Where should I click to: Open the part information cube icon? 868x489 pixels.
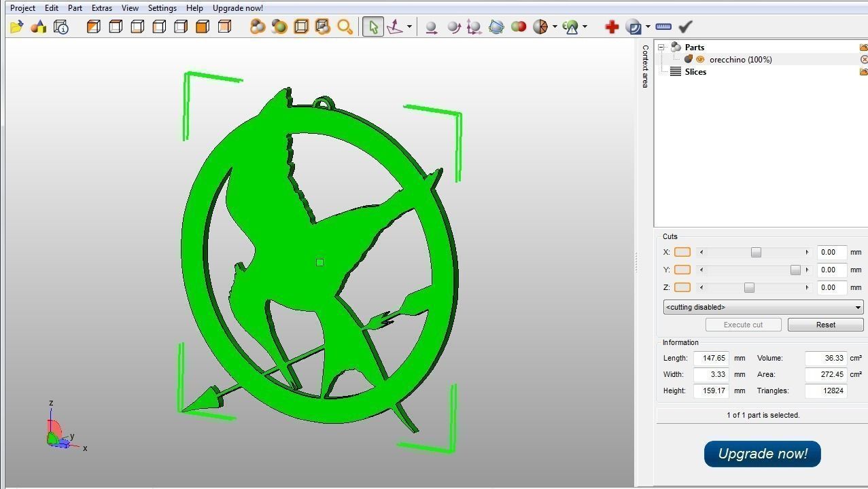[61, 26]
